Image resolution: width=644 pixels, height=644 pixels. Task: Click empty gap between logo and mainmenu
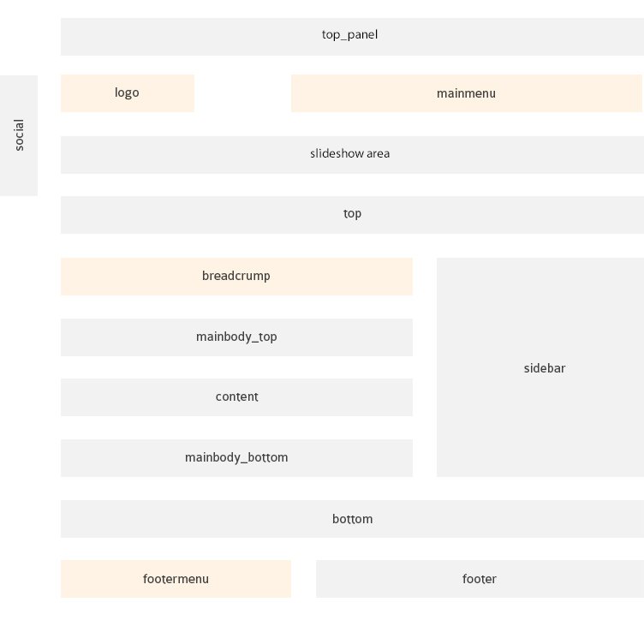[242, 93]
